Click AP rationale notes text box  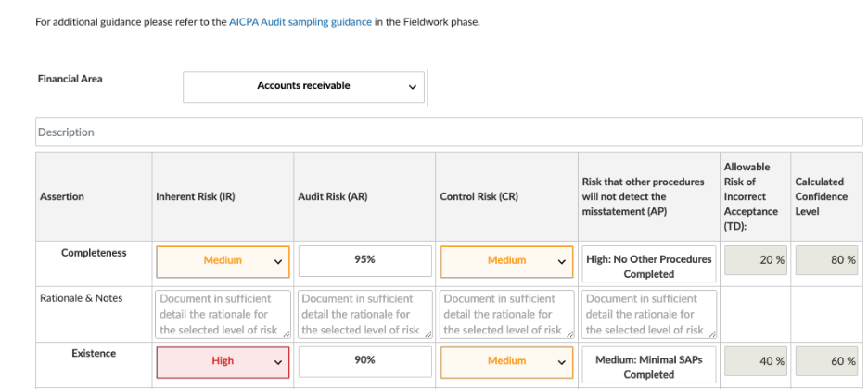coord(649,314)
